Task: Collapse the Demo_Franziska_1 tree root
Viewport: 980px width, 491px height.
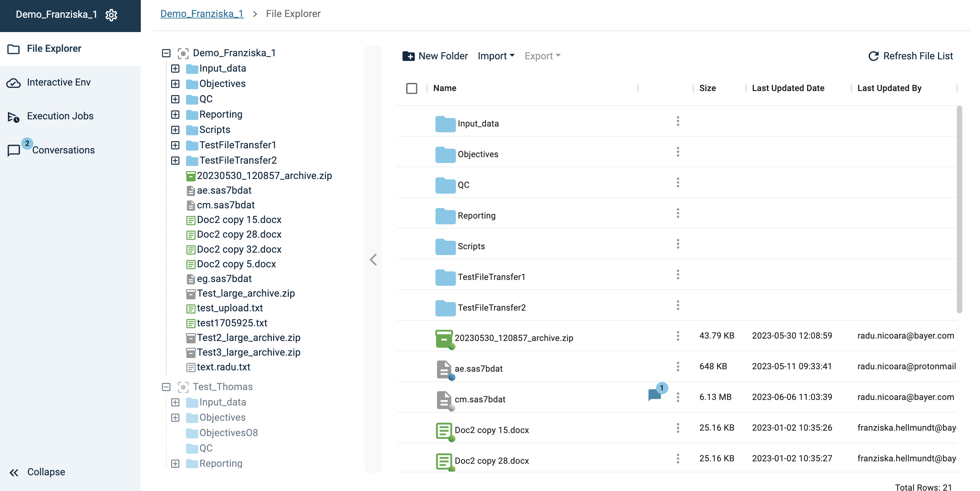Action: pos(166,53)
